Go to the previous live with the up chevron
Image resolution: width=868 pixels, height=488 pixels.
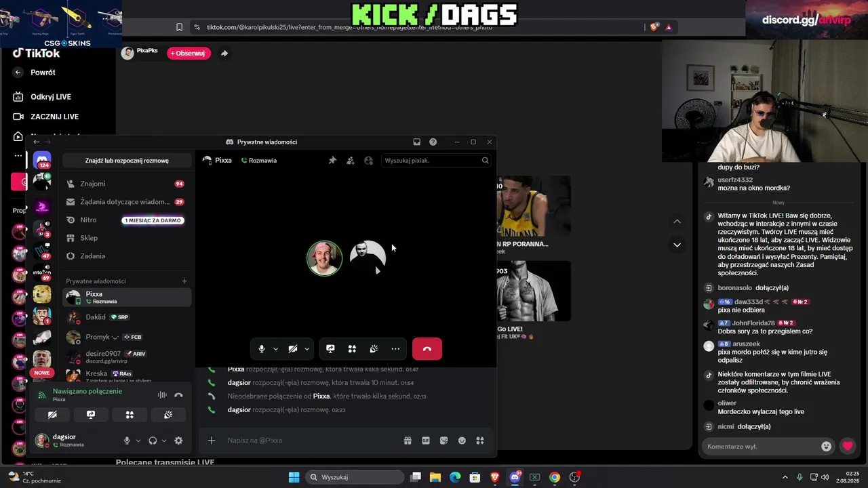(677, 221)
